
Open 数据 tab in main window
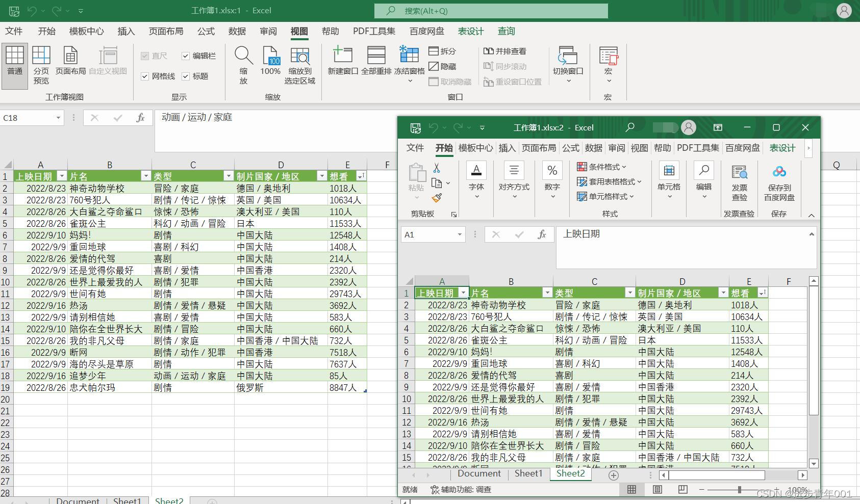pos(237,31)
